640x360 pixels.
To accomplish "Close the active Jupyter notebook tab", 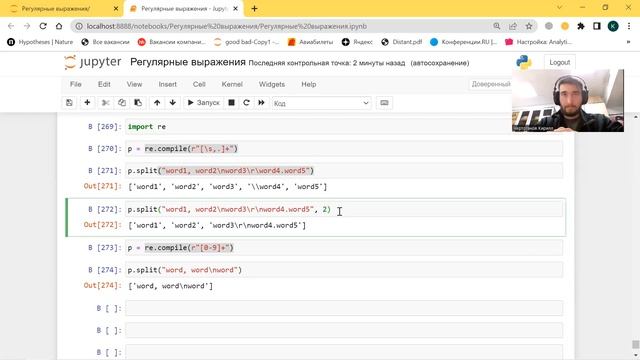I will (x=236, y=9).
